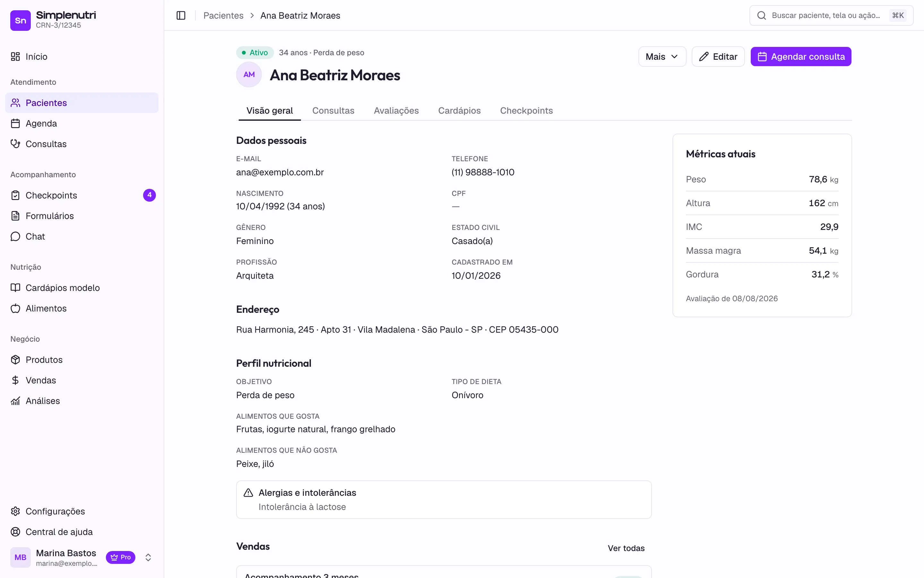Viewport: 924px width, 578px height.
Task: Click the Agendar consulta button
Action: tap(801, 57)
